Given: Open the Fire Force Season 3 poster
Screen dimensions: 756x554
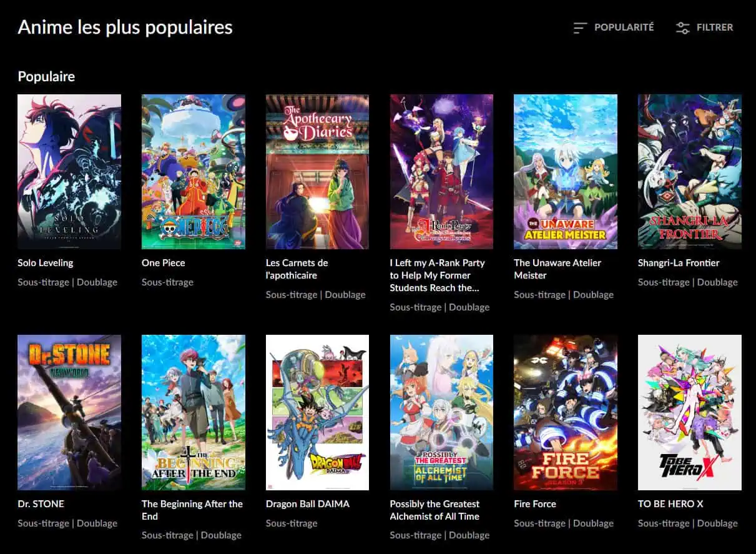Looking at the screenshot, I should tap(566, 413).
